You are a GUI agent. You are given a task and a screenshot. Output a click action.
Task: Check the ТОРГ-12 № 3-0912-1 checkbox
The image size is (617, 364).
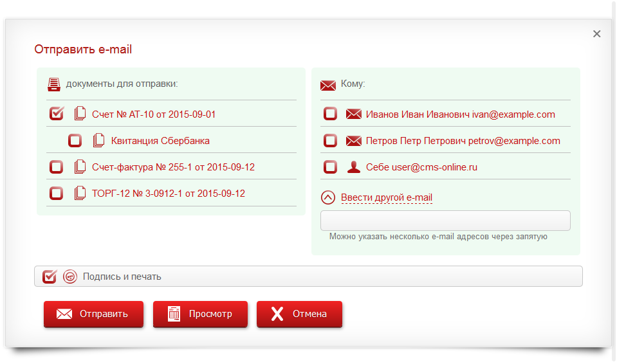(x=56, y=193)
